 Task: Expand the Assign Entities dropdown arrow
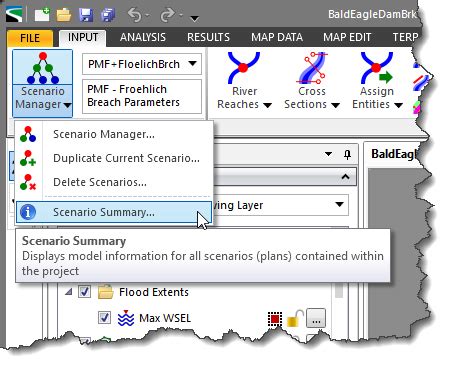coord(398,105)
